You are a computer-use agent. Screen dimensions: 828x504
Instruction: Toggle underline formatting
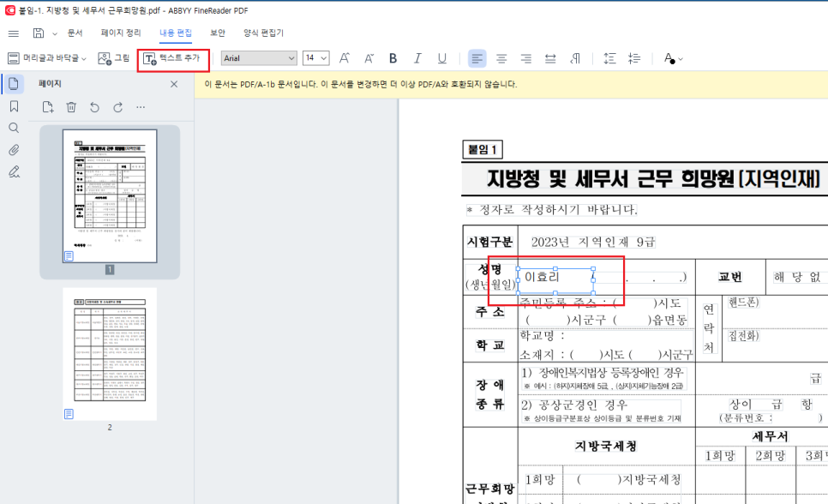(x=442, y=58)
